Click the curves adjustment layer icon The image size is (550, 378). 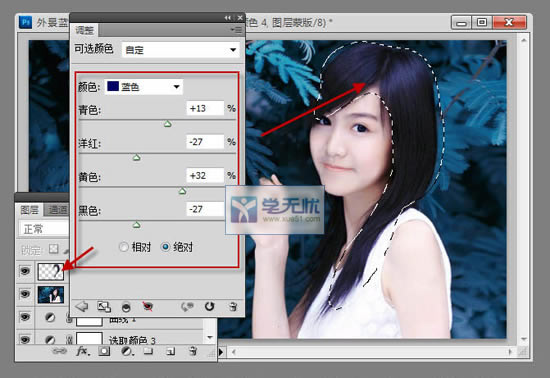(50, 318)
